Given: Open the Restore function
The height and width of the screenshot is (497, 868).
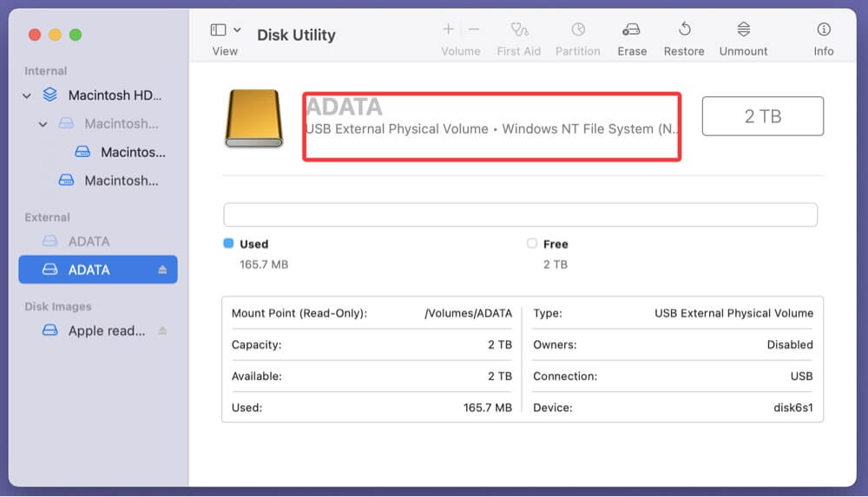Looking at the screenshot, I should 684,39.
